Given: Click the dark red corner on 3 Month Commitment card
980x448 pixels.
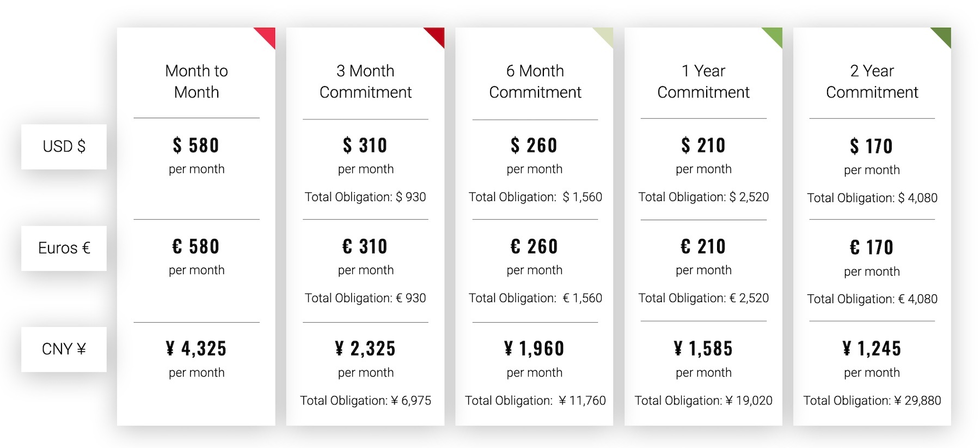Looking at the screenshot, I should (437, 35).
